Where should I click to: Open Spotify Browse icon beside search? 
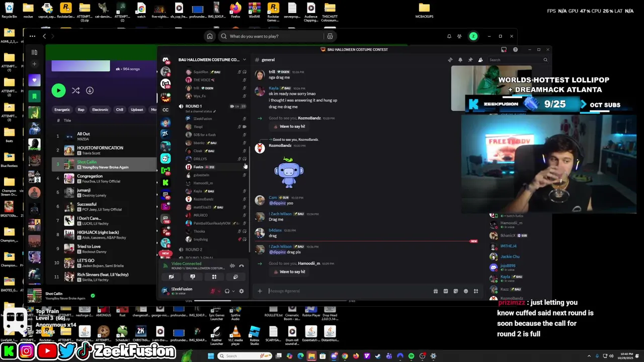(330, 36)
